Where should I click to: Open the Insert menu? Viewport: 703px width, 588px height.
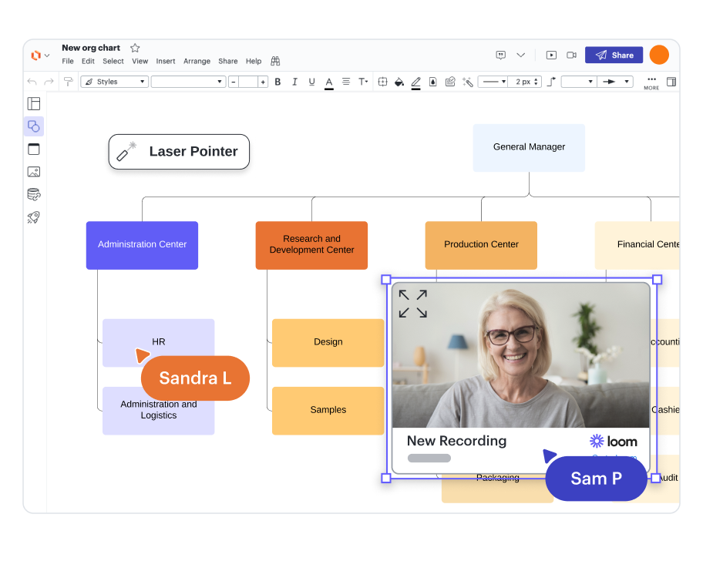pyautogui.click(x=166, y=62)
